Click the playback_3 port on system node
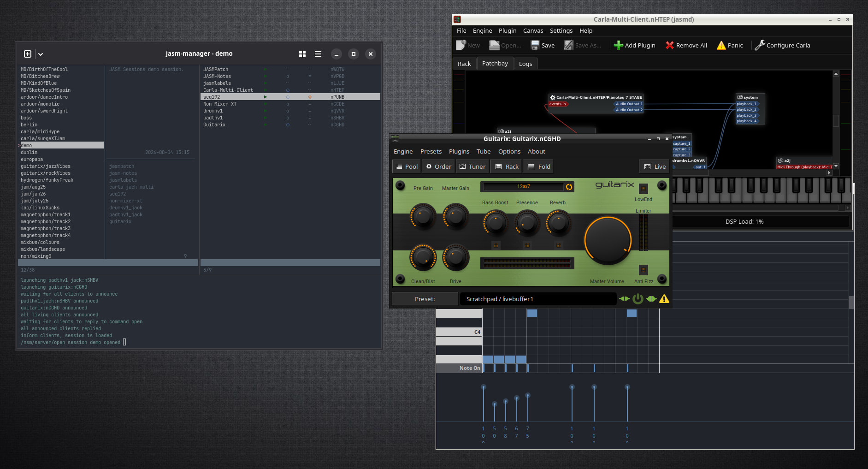 click(x=746, y=115)
